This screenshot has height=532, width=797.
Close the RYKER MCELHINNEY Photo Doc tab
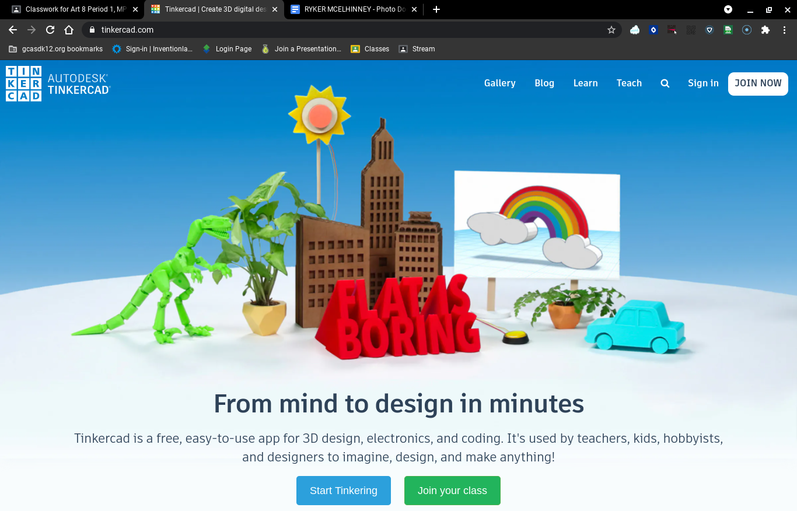414,9
